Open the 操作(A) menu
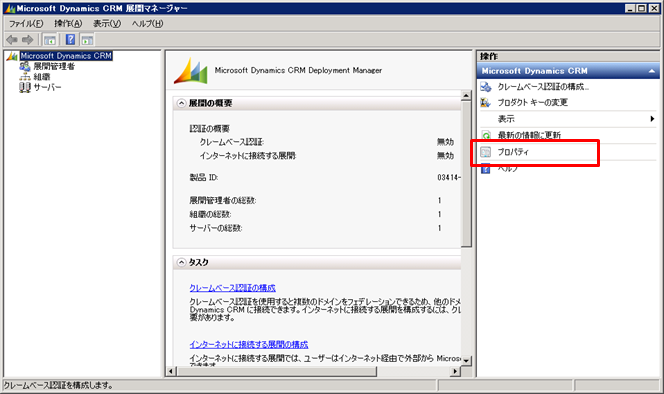This screenshot has height=394, width=664. point(68,24)
